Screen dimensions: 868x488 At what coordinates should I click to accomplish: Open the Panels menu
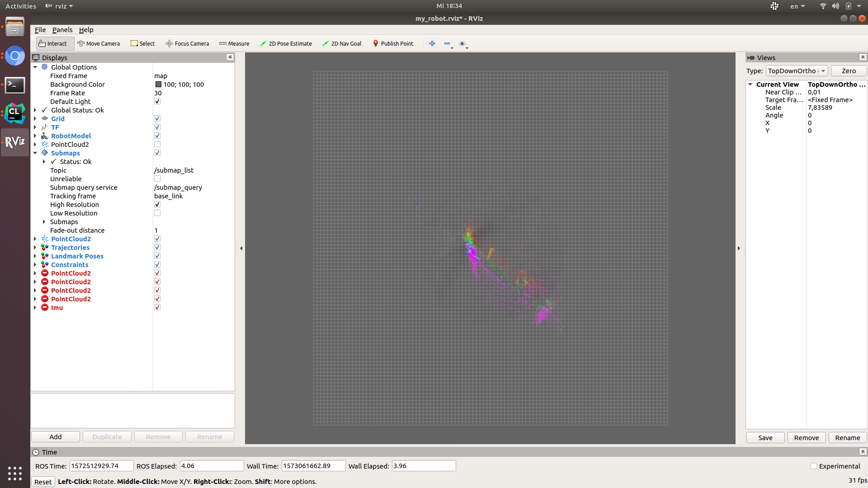62,29
